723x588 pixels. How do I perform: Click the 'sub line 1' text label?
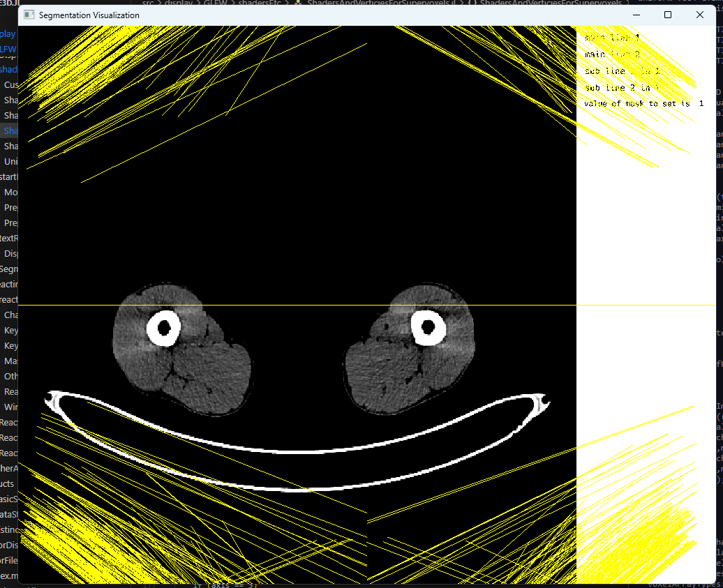[621, 70]
